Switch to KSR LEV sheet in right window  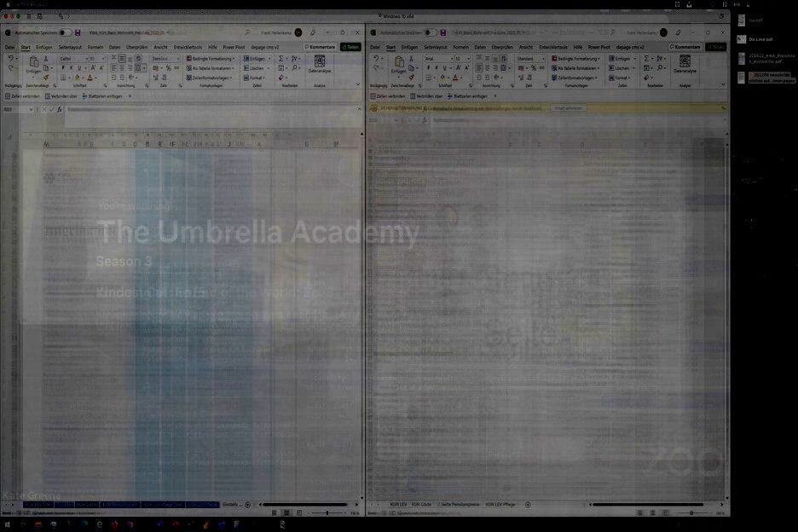398,505
